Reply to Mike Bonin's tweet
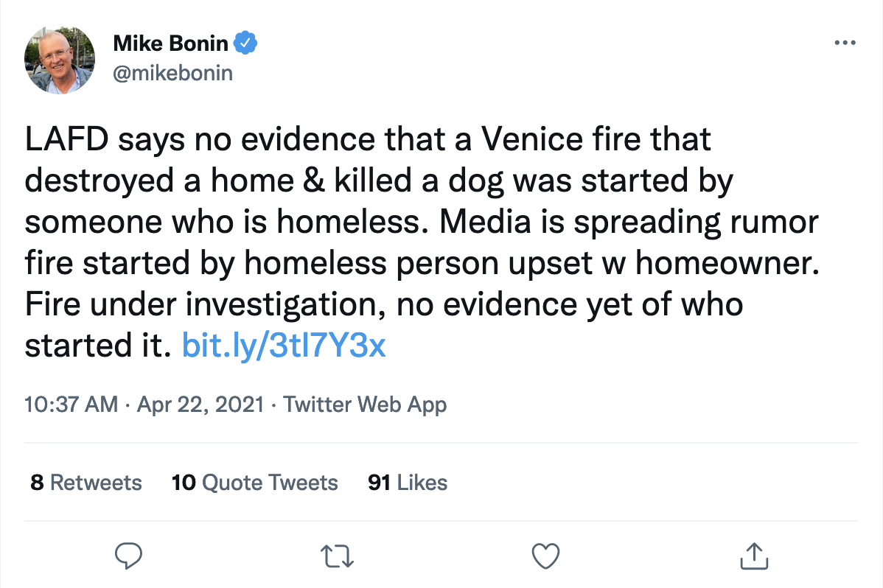Viewport: 883px width, 588px height. coord(128,555)
